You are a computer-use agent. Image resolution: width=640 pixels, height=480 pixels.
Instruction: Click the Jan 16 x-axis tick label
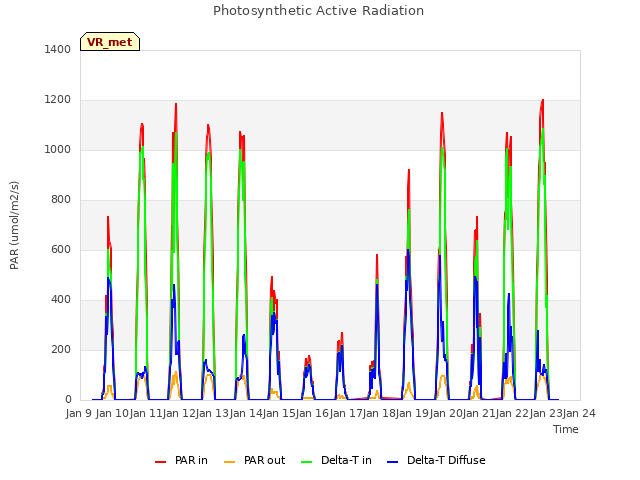pyautogui.click(x=312, y=413)
